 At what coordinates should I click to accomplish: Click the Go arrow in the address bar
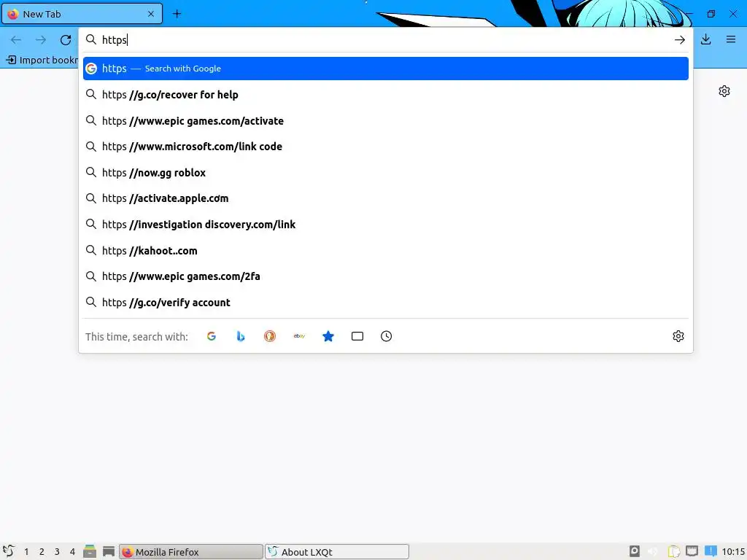click(679, 40)
